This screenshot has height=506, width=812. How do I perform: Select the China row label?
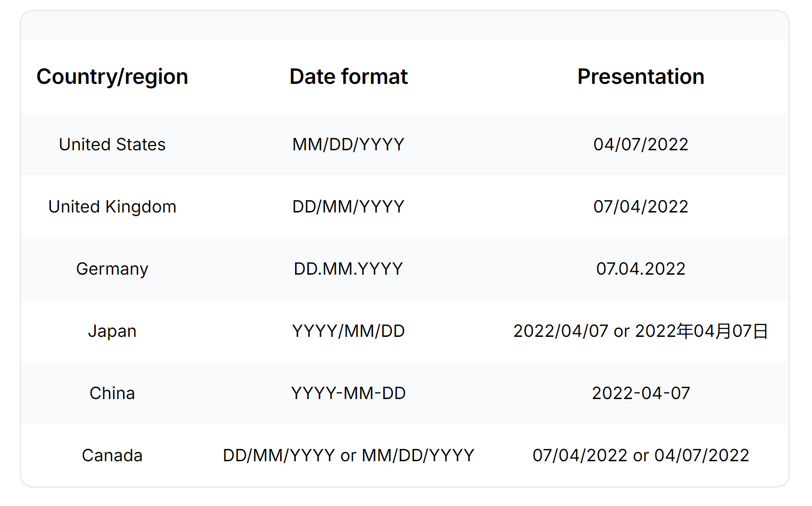coord(112,393)
